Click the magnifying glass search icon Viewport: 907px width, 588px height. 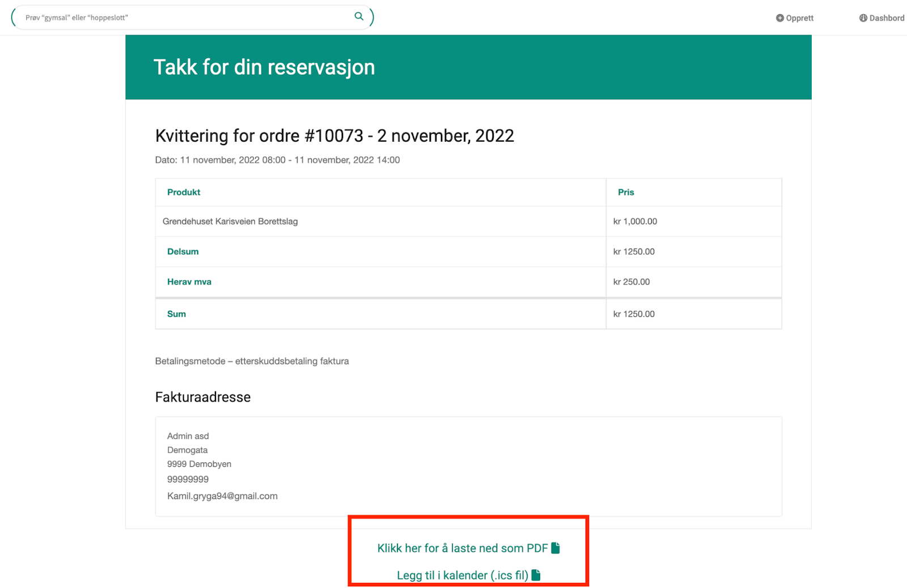tap(359, 16)
